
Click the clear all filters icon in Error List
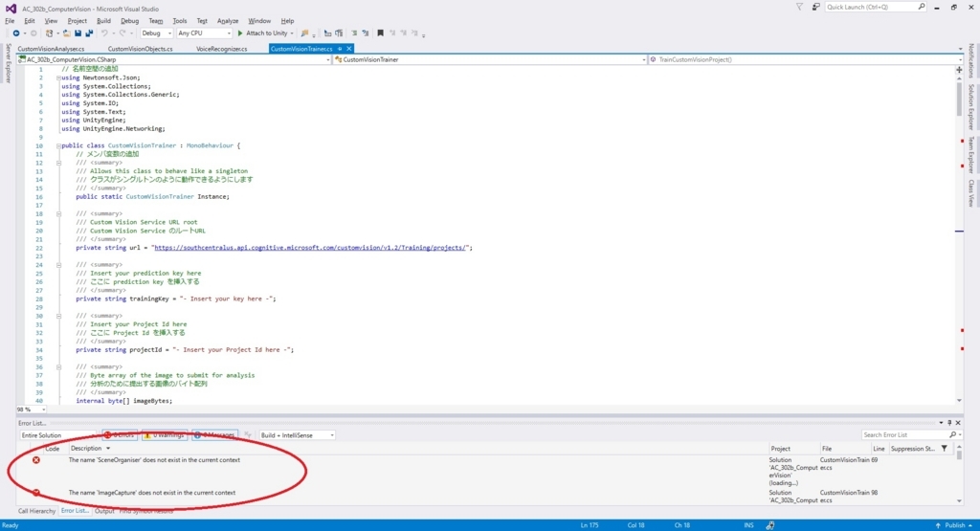point(248,434)
